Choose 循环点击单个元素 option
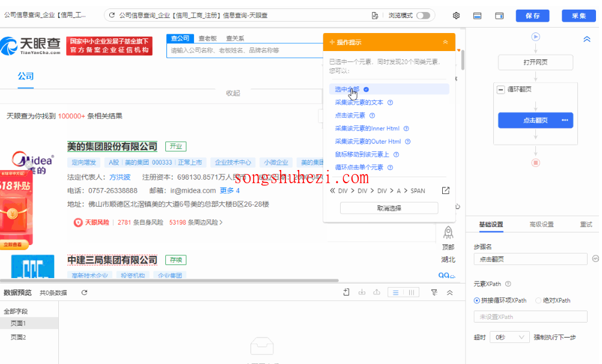 (x=359, y=168)
